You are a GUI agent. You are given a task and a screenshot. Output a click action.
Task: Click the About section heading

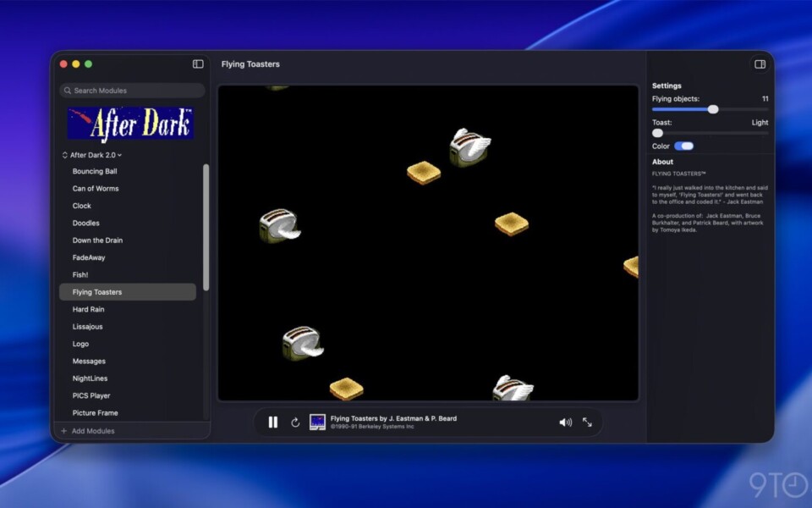(x=662, y=162)
